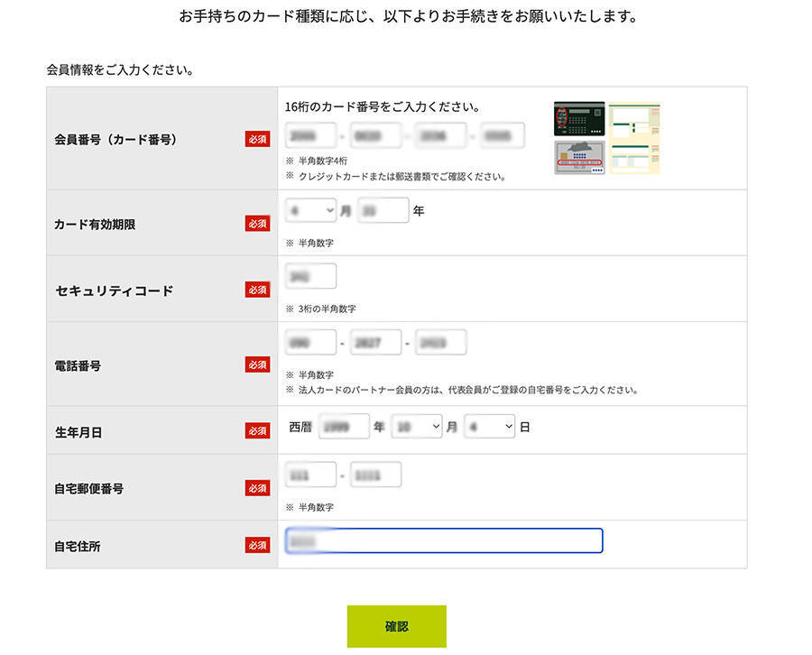The width and height of the screenshot is (812, 655).
Task: Click the first postal code input box
Action: click(x=310, y=474)
